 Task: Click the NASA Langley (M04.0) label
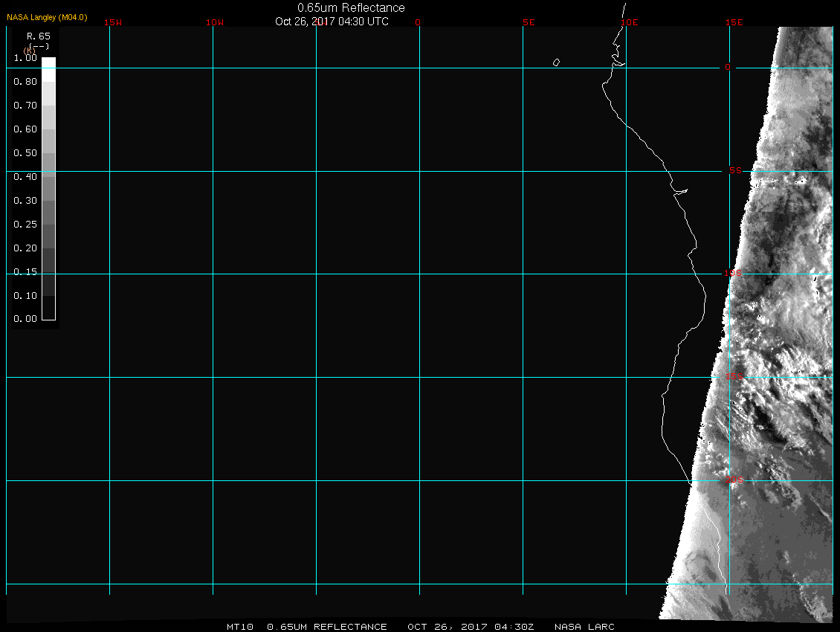pos(47,17)
